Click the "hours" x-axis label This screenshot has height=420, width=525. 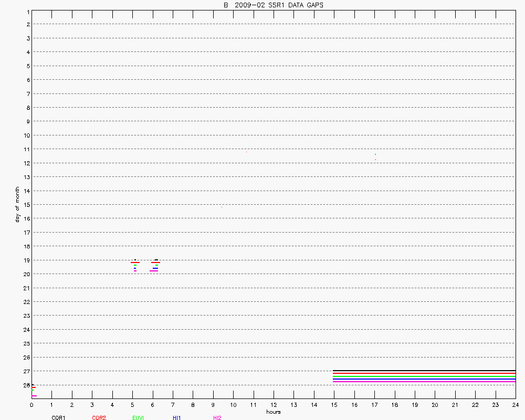(x=273, y=412)
